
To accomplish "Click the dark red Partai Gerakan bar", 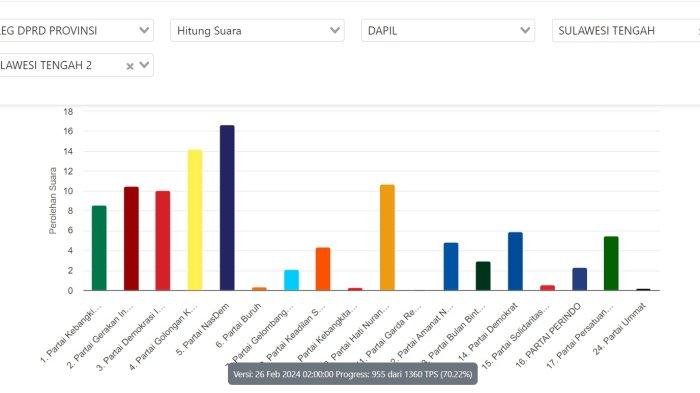I will [131, 238].
